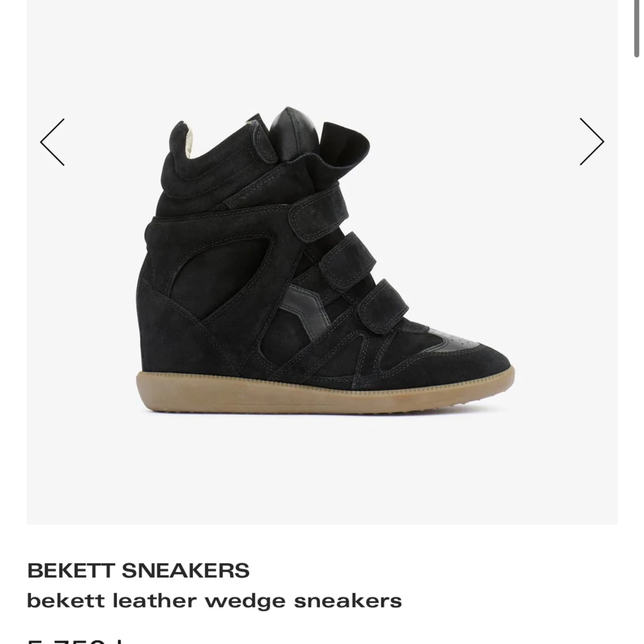Screen dimensions: 644x644
Task: Advance to the next product photo
Action: (x=591, y=142)
